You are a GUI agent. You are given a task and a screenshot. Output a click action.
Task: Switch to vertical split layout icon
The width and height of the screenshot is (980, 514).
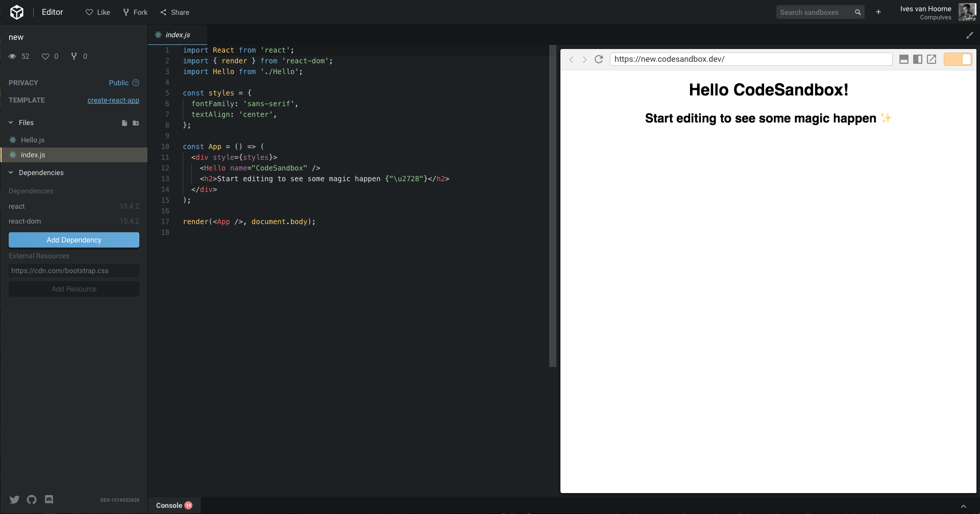tap(917, 59)
